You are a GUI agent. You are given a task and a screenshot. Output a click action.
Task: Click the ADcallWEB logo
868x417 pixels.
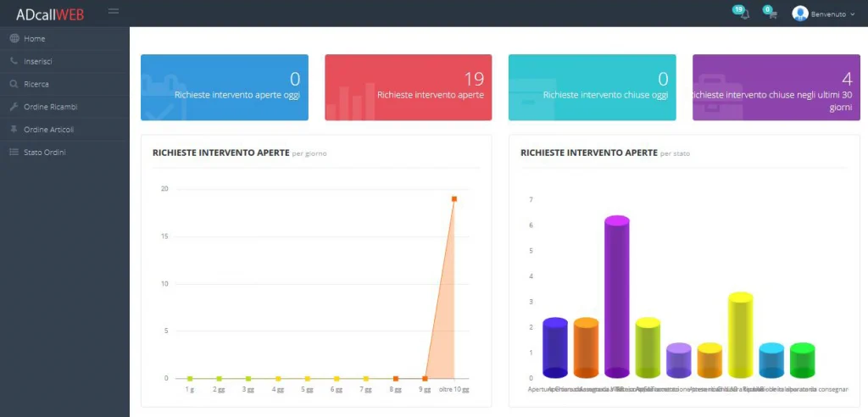tap(49, 14)
